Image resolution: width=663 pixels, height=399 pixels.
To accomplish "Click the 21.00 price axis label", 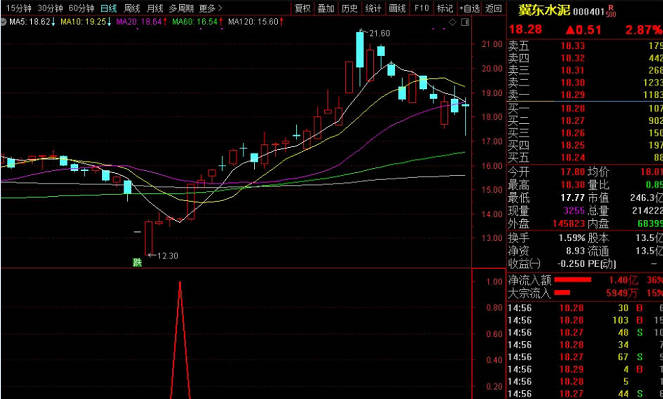I will tap(492, 44).
